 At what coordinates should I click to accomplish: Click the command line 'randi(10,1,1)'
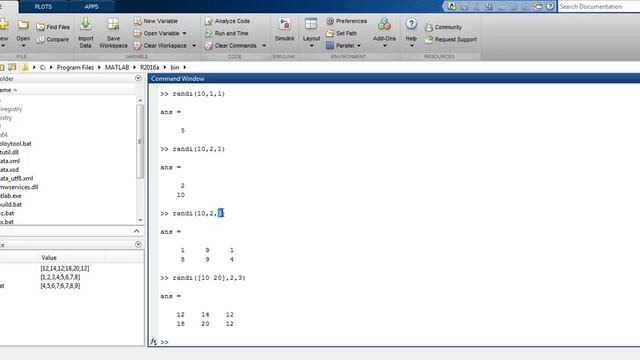tap(198, 94)
